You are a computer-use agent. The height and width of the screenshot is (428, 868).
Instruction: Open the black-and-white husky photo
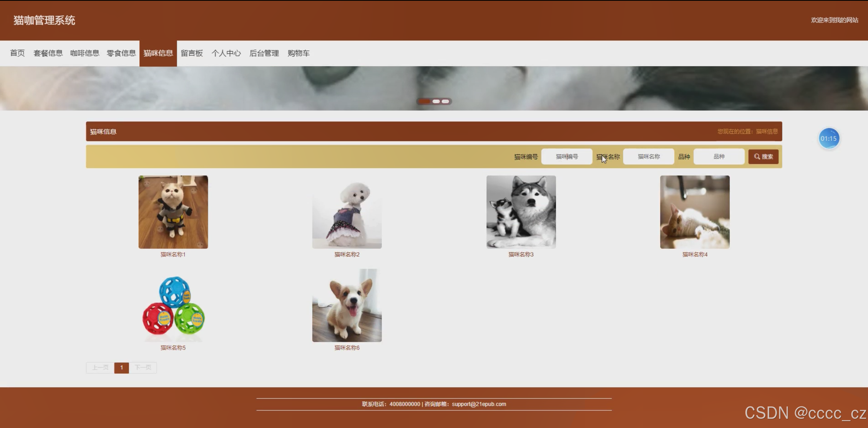point(521,212)
